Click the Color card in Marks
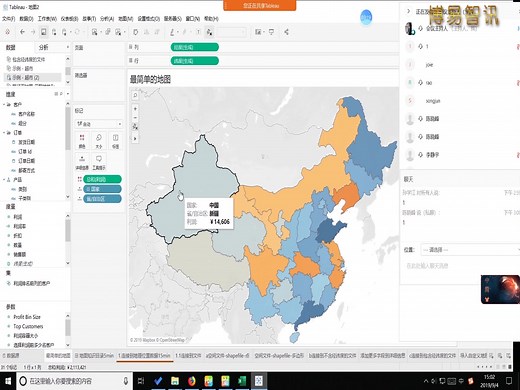Image resolution: width=520 pixels, height=390 pixels. 82,141
